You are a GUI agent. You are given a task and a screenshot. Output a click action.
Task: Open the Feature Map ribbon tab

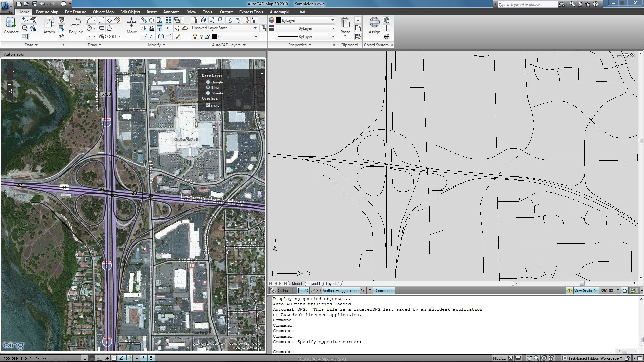(47, 12)
